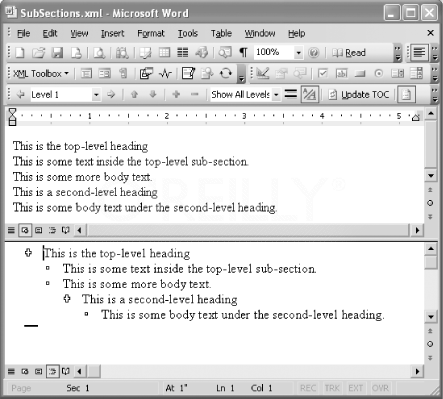The width and height of the screenshot is (443, 399).
Task: Click the Columns icon
Action: [183, 53]
